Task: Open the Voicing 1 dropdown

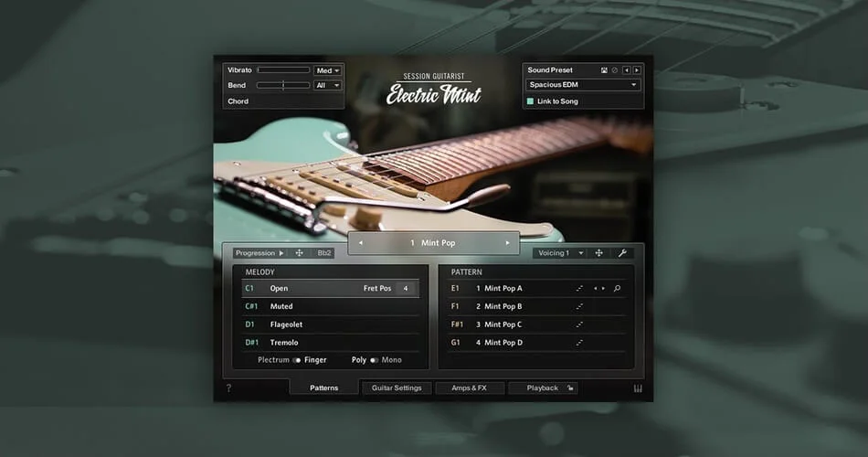Action: pyautogui.click(x=561, y=253)
